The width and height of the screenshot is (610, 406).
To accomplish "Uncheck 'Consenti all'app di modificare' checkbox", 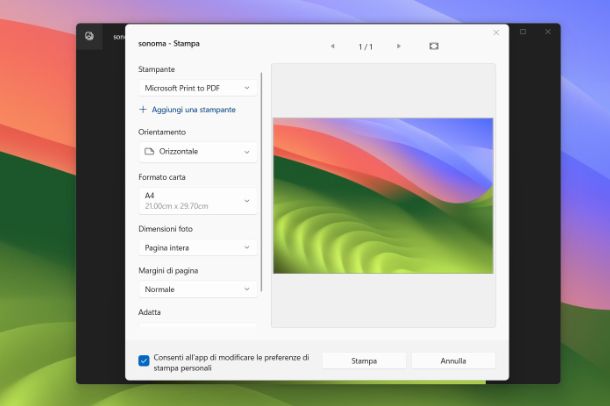I will pyautogui.click(x=144, y=361).
